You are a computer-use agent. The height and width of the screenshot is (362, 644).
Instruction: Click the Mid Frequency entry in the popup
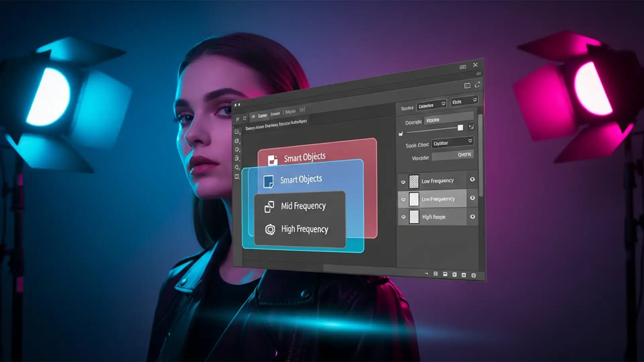(304, 206)
